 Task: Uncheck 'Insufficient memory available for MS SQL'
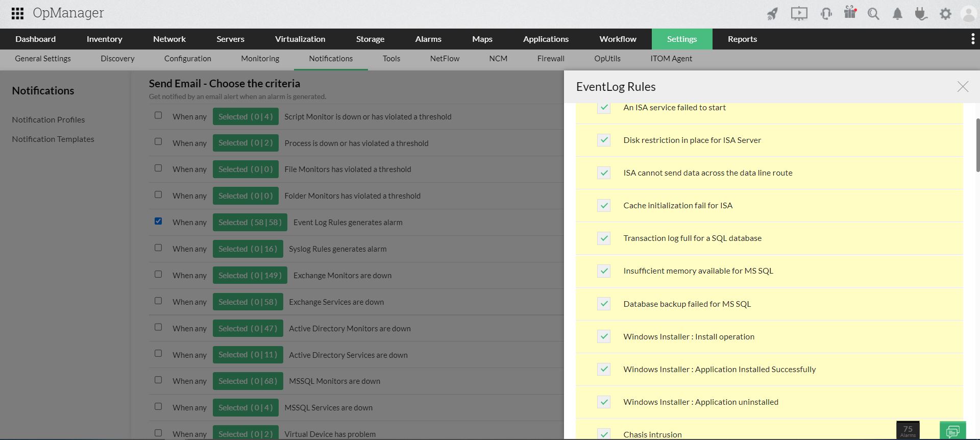pos(604,271)
